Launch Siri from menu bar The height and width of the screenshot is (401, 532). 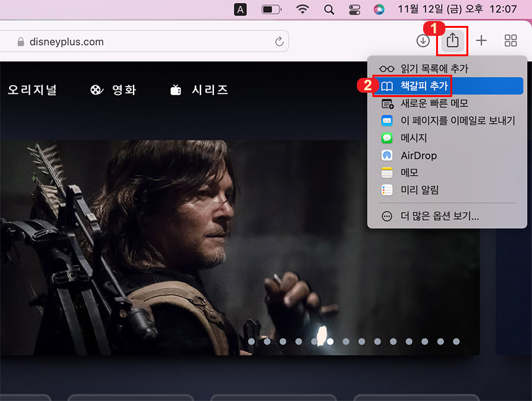click(x=379, y=9)
